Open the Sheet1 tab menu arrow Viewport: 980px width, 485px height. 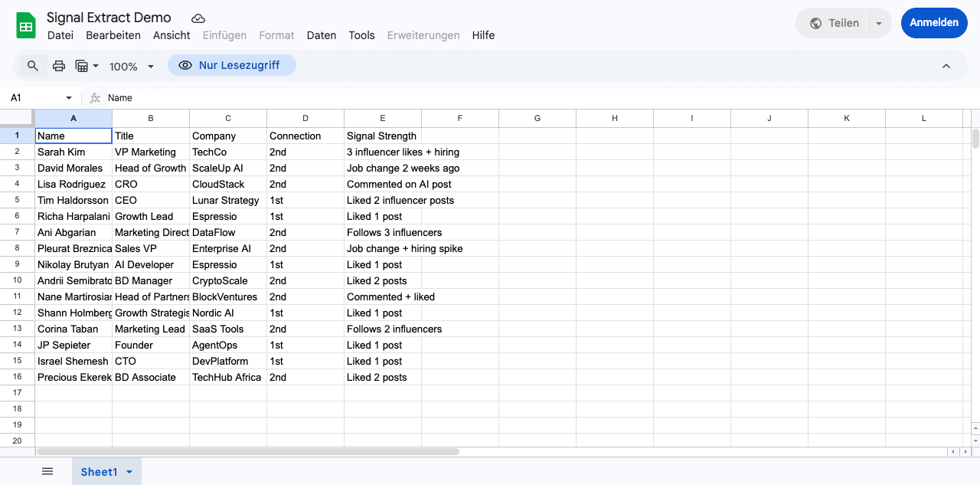(x=129, y=471)
